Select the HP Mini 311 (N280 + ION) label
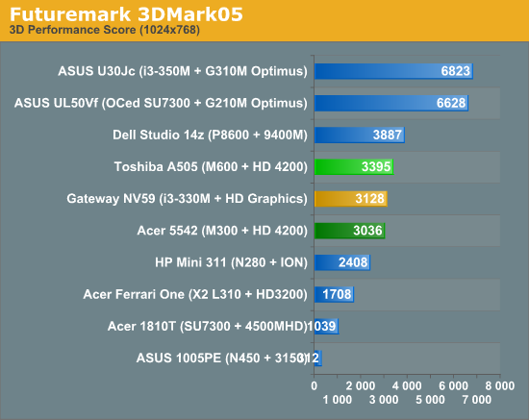The width and height of the screenshot is (529, 420). coord(231,262)
